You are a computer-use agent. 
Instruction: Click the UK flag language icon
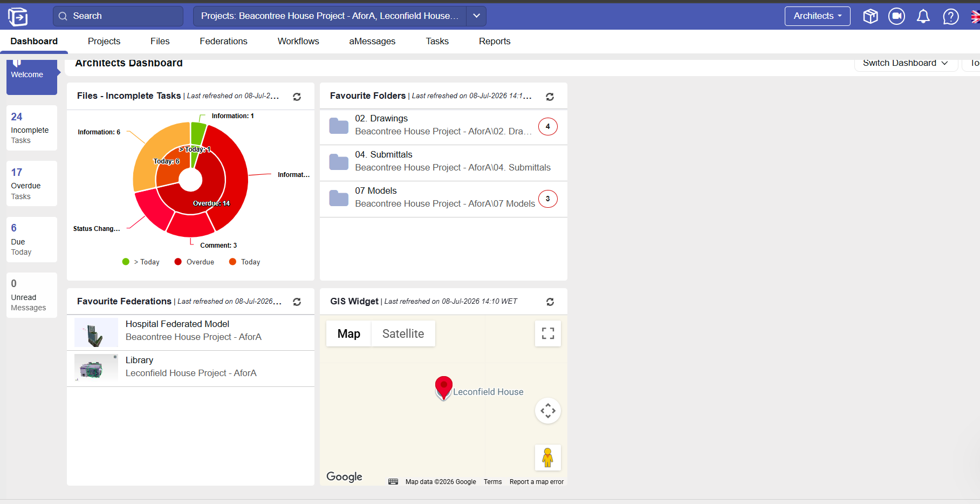[975, 17]
